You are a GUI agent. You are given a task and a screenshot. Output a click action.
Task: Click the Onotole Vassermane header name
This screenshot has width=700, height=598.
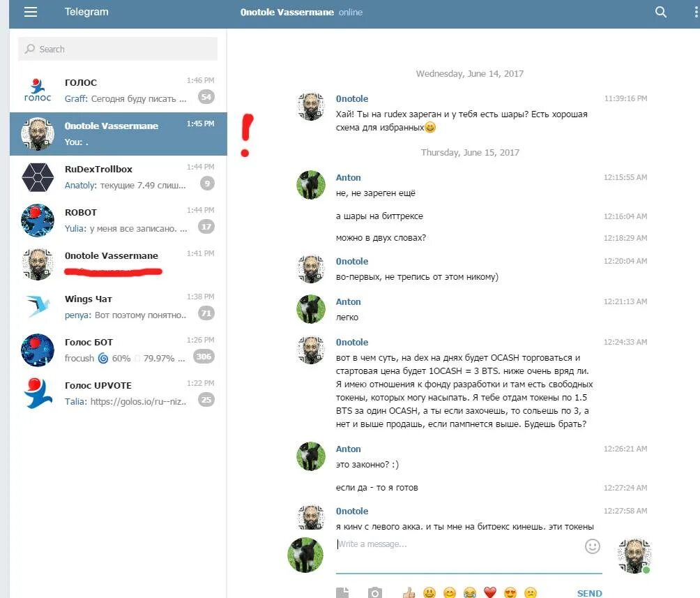point(287,12)
